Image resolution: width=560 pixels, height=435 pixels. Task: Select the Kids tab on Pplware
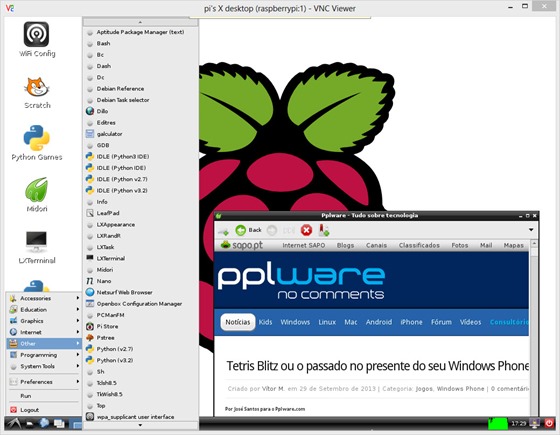(265, 322)
